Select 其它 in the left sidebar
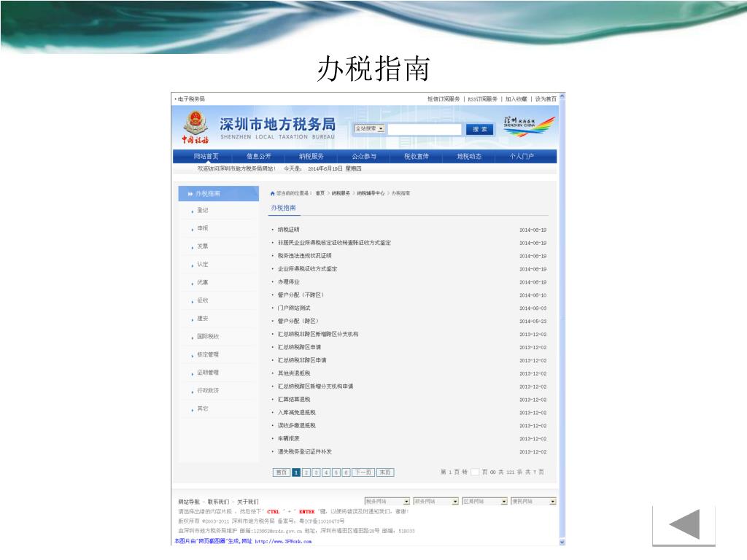Viewport: 747px width, 560px height. 203,408
